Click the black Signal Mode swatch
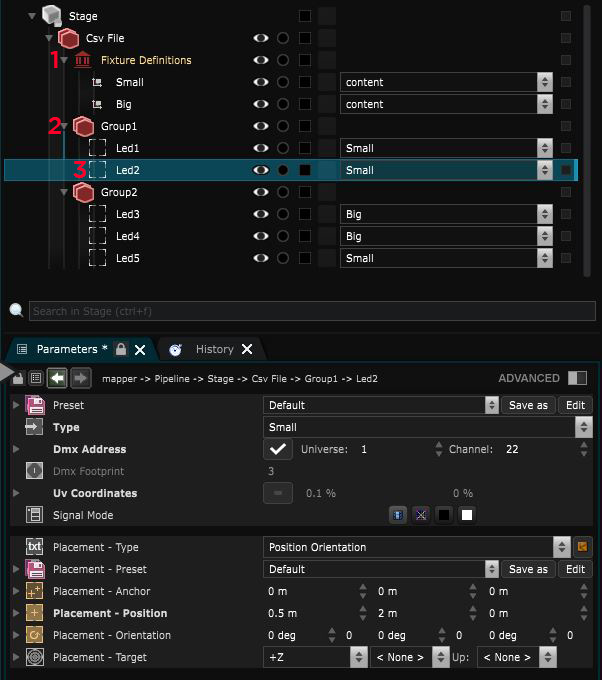 coord(443,515)
